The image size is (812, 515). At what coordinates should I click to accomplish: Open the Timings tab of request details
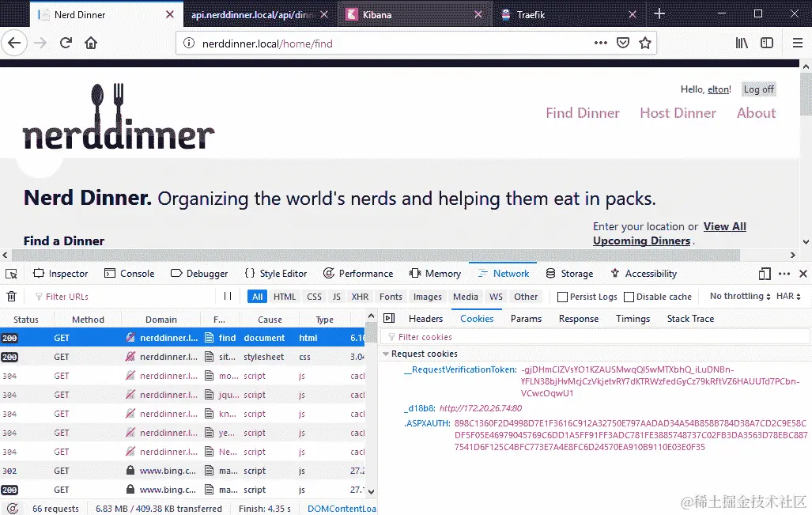(633, 319)
